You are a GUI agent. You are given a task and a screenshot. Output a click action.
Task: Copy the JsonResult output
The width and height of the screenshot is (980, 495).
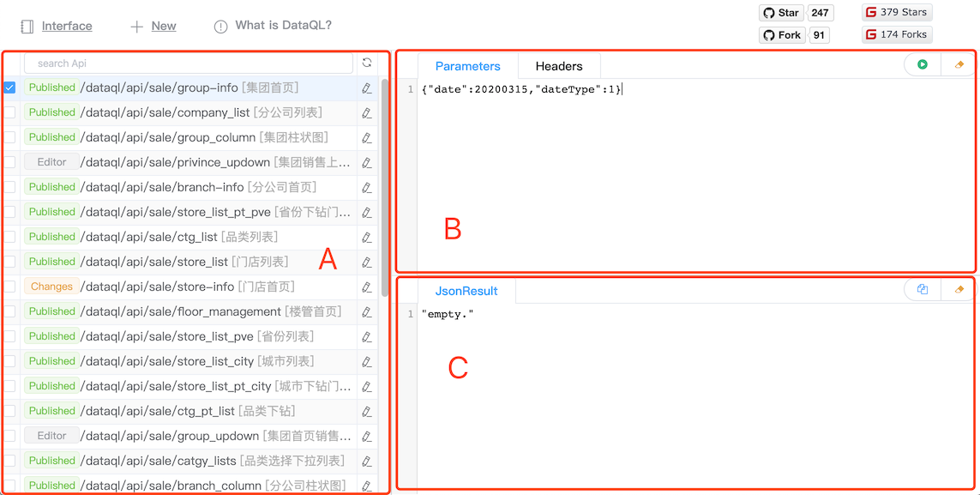pyautogui.click(x=921, y=289)
